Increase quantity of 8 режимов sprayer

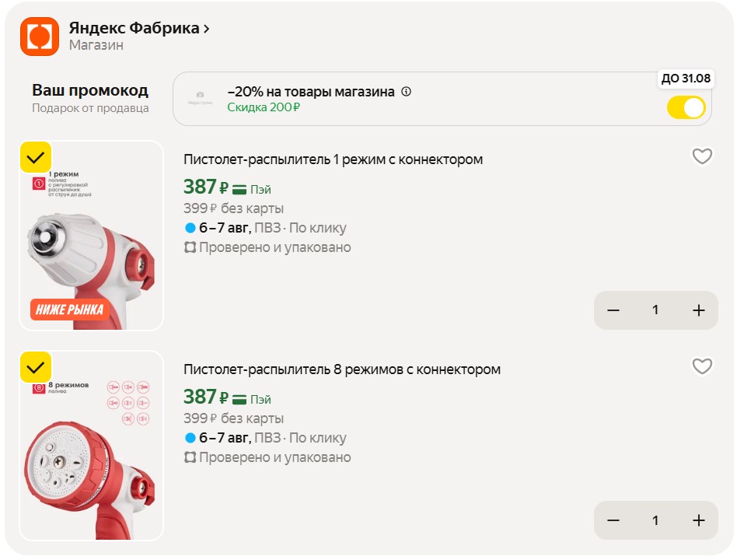point(699,520)
